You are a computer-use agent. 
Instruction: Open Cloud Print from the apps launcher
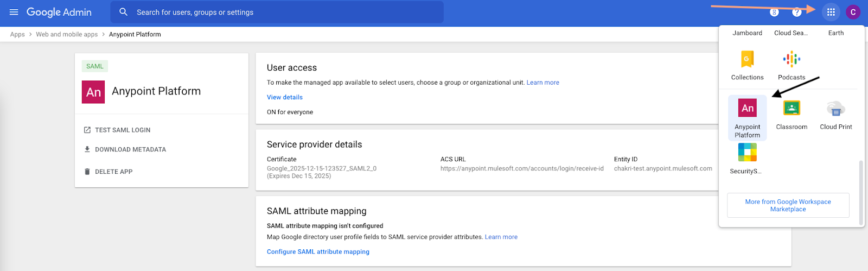(836, 114)
